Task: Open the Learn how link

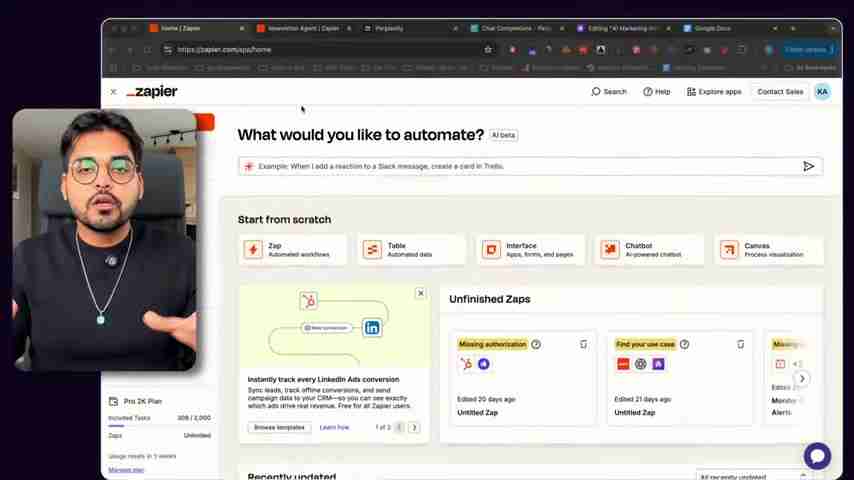Action: [x=334, y=428]
